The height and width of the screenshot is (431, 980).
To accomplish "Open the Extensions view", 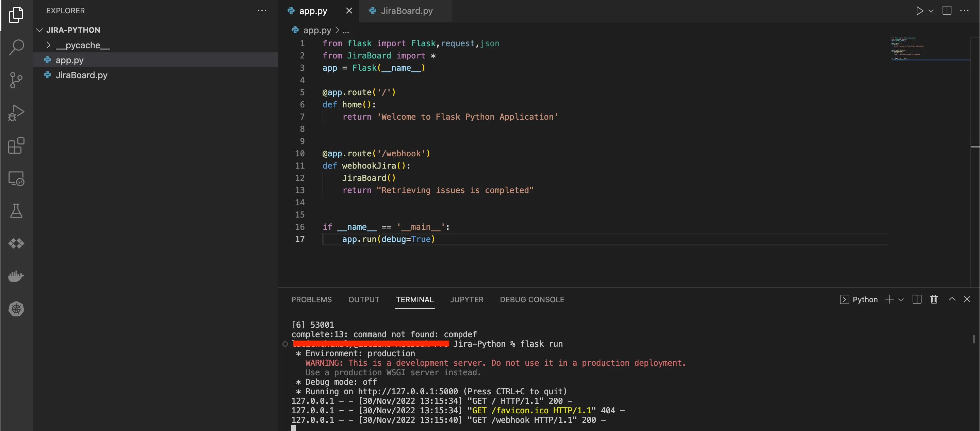I will (x=16, y=145).
